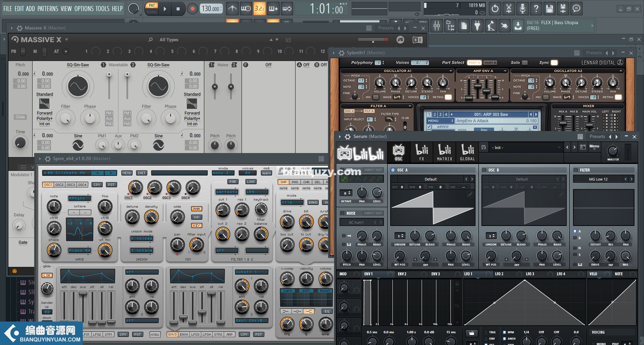Expand Sylenth1 Oscillator A1 panel dropdown
Image resolution: width=644 pixels, height=345 pixels.
point(450,71)
